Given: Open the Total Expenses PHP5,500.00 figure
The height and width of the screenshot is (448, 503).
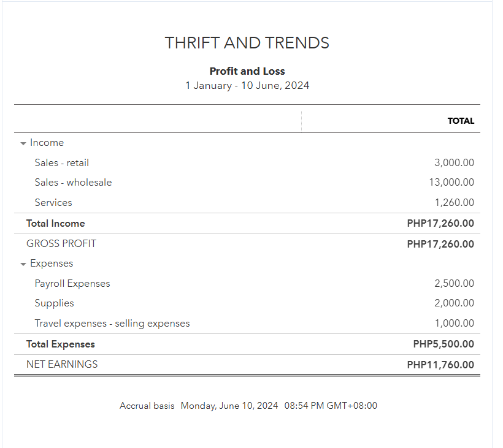Looking at the screenshot, I should (x=443, y=344).
